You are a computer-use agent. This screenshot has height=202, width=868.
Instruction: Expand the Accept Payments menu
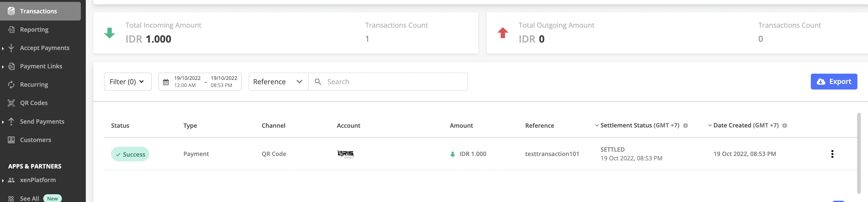point(44,48)
